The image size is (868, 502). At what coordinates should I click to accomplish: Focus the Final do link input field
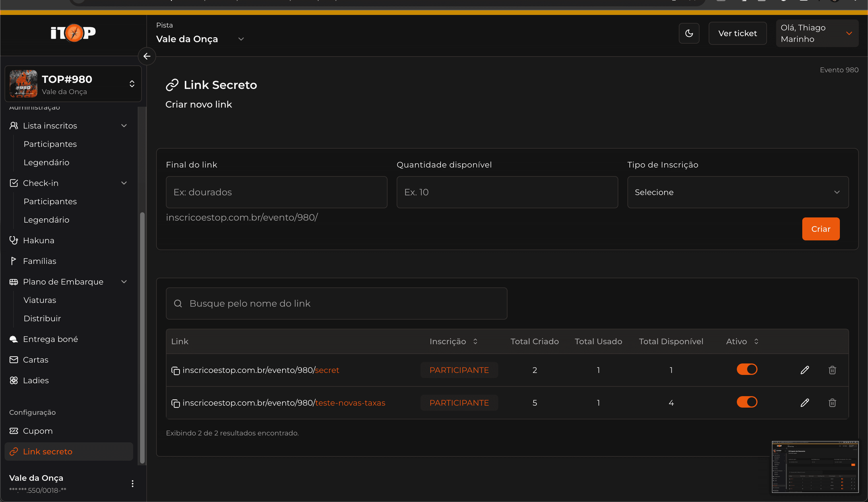coord(277,192)
